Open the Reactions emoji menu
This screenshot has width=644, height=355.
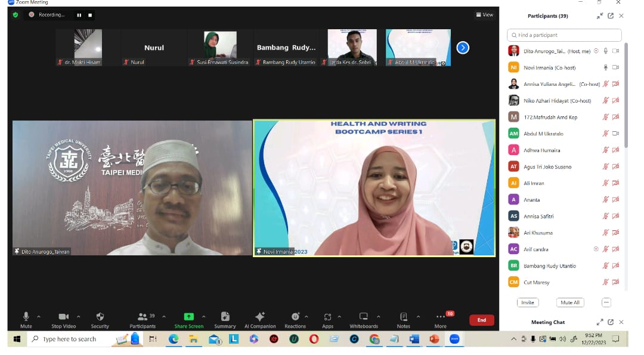click(x=295, y=317)
